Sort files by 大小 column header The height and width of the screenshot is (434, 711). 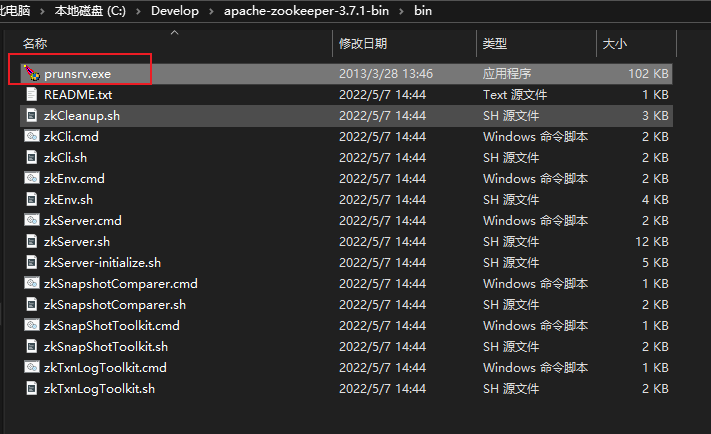(x=614, y=44)
